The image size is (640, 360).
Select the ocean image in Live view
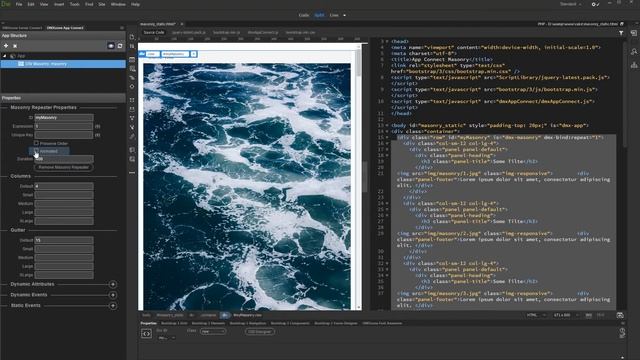click(x=247, y=186)
